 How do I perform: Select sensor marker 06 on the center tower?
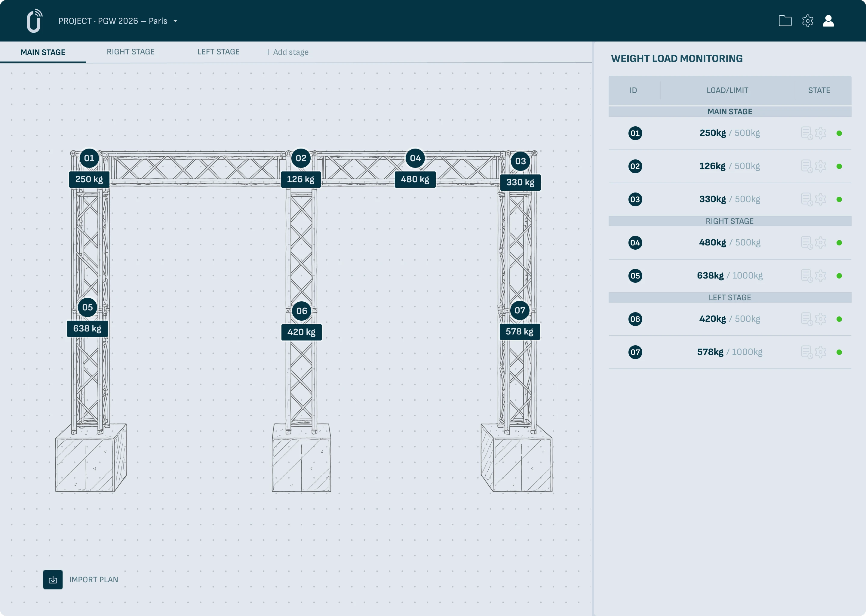pos(302,311)
